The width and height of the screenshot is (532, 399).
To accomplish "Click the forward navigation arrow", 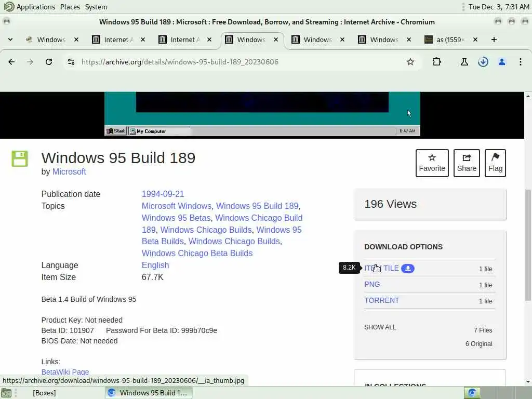I will 30,62.
